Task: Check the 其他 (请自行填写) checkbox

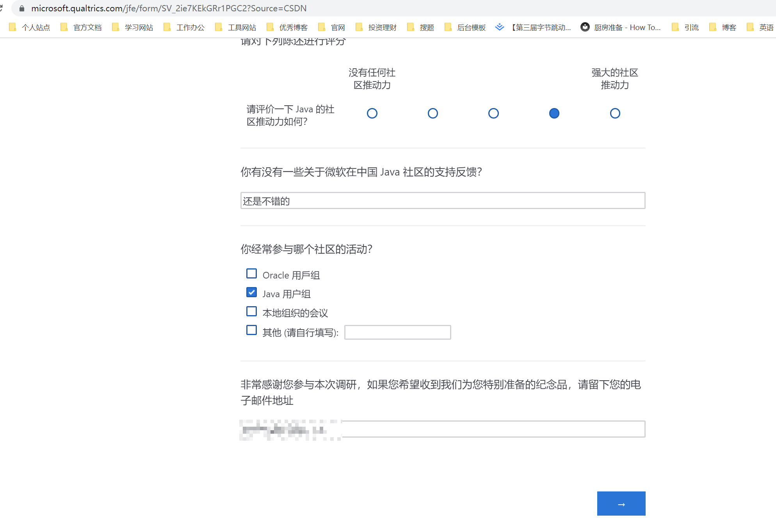Action: [252, 330]
